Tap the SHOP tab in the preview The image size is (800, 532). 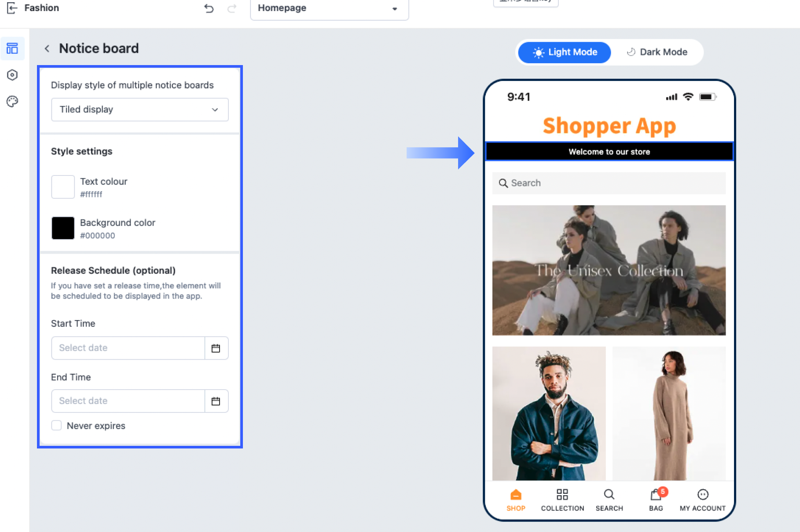tap(516, 500)
